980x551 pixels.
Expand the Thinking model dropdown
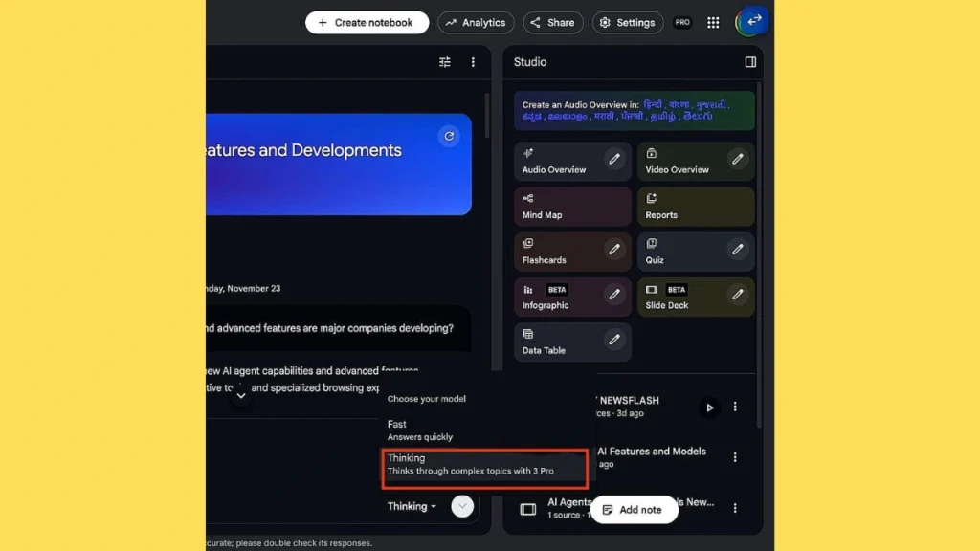(412, 507)
